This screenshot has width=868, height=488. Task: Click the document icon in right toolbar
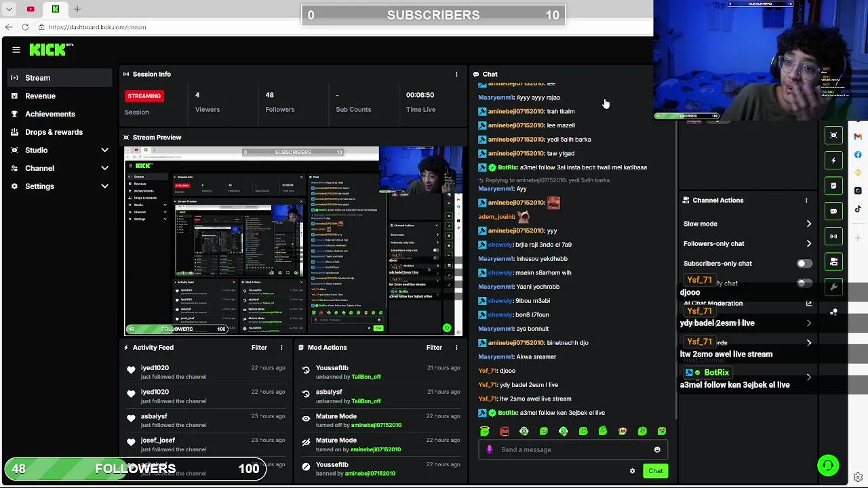pos(833,186)
